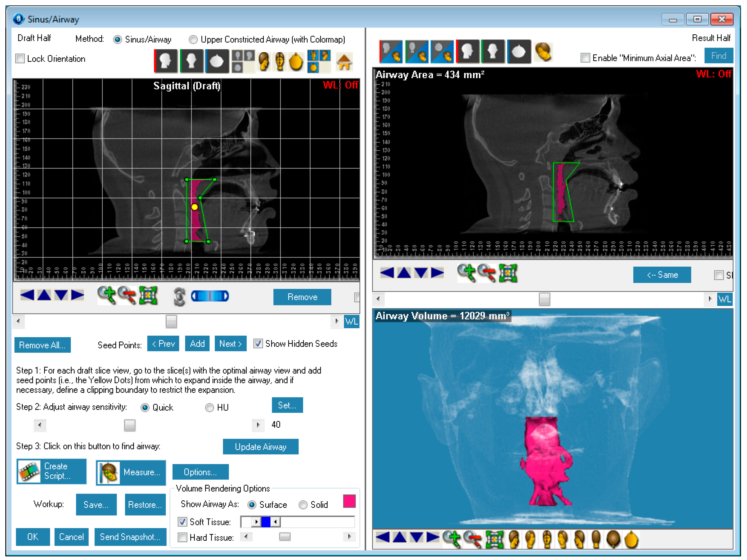The image size is (747, 560).
Task: Enable Hard Tissue rendering checkbox
Action: click(182, 537)
